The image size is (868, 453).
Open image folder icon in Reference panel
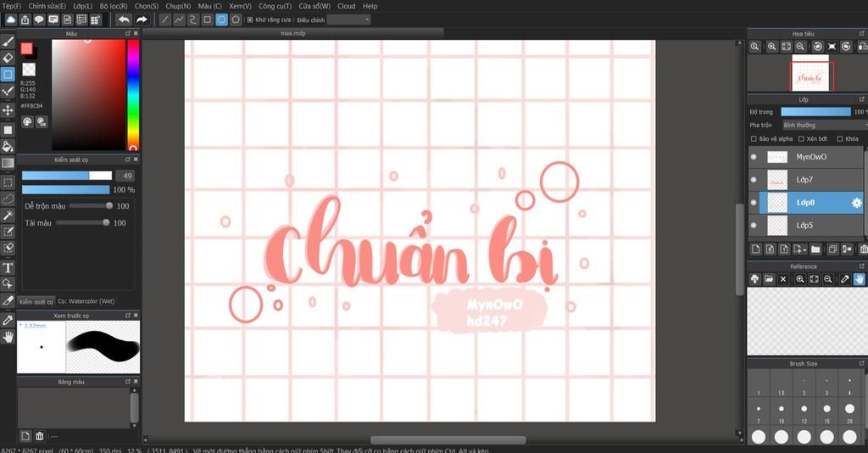click(769, 279)
